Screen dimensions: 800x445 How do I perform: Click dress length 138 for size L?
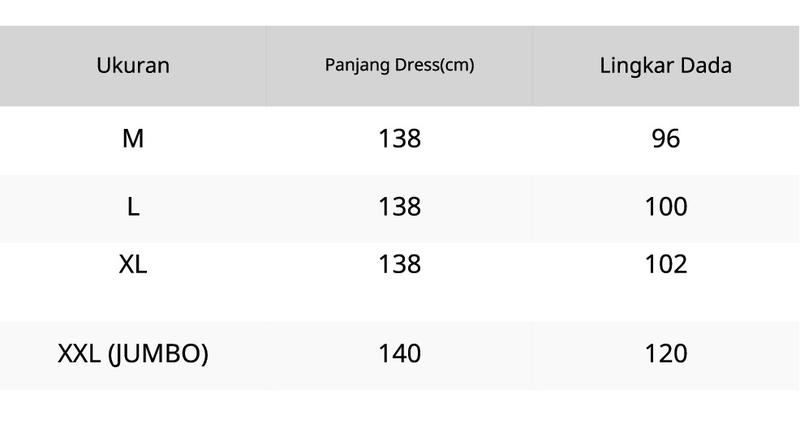coord(399,207)
